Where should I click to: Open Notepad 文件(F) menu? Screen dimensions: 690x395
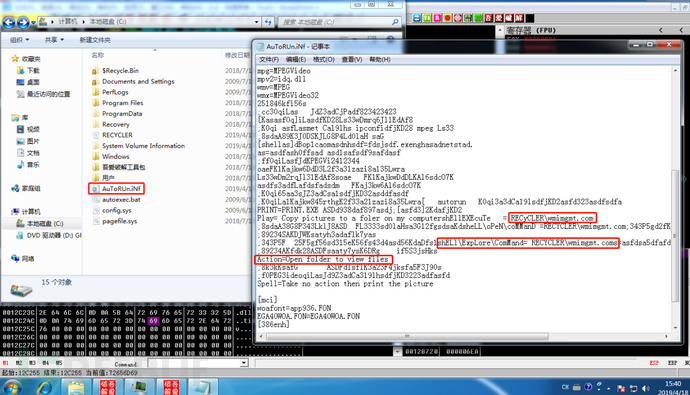269,59
